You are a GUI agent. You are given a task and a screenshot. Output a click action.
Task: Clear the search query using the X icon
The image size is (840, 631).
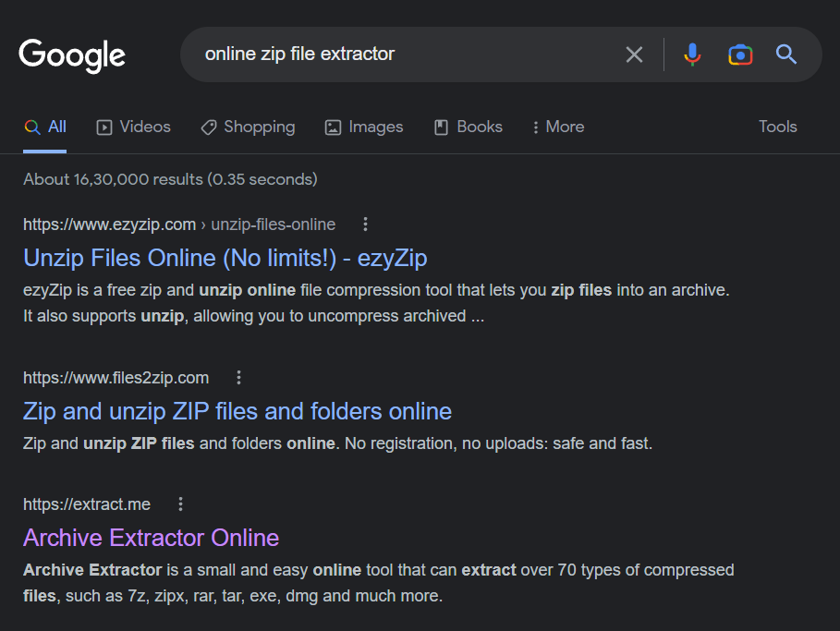(634, 55)
